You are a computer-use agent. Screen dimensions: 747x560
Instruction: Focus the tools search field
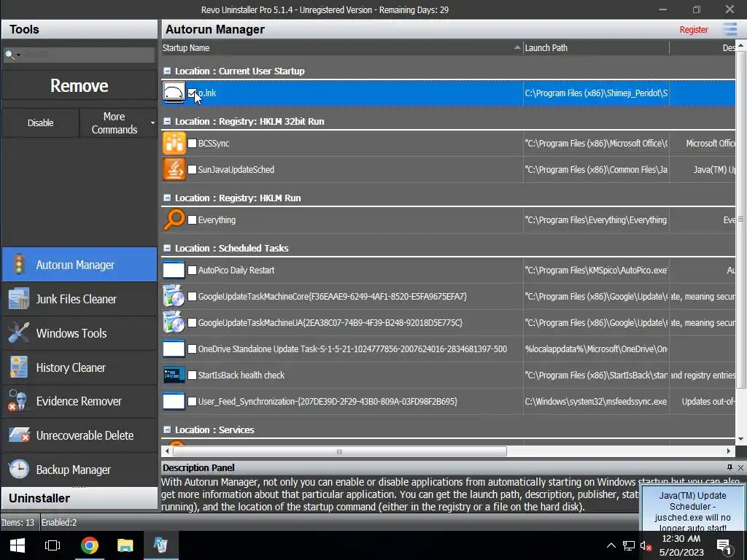click(x=88, y=55)
